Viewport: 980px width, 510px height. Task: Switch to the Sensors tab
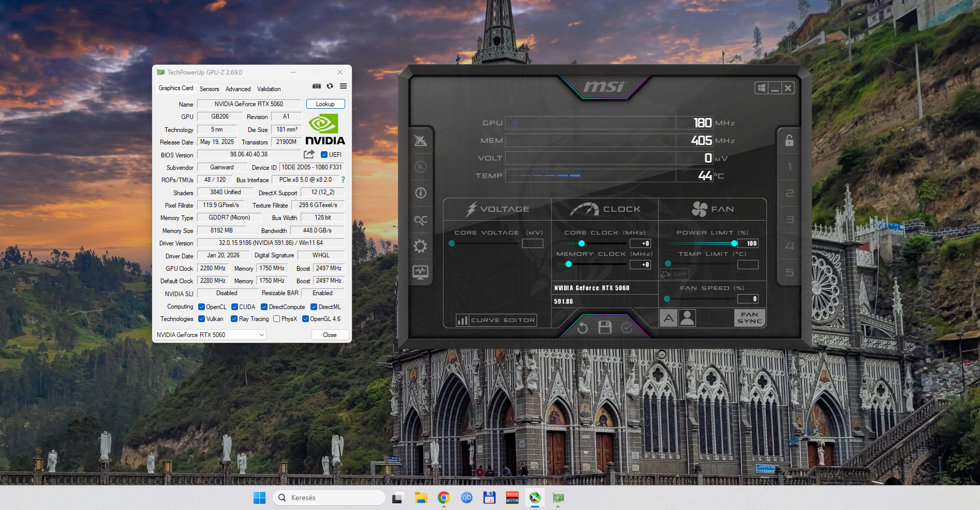point(210,89)
